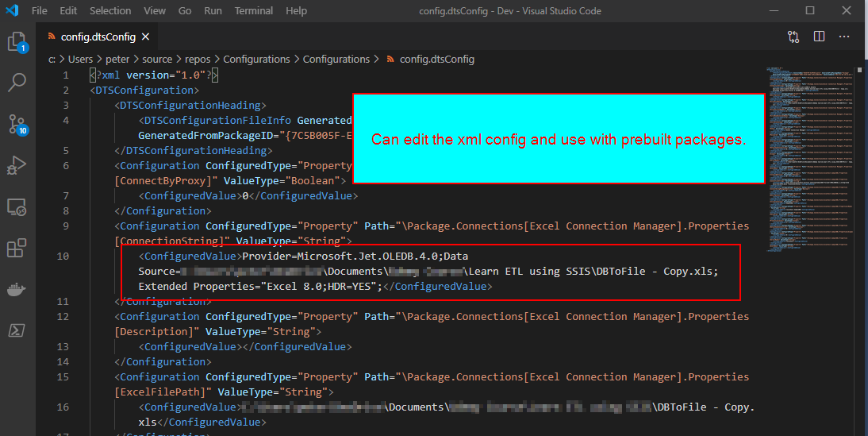Click the DTSConfigurationHeading opening tag on line 3
Image resolution: width=868 pixels, height=436 pixels.
coord(190,105)
